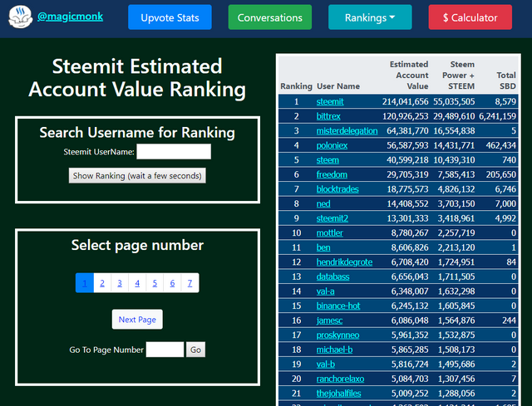Click the Select page number heading
This screenshot has width=532, height=406.
137,246
